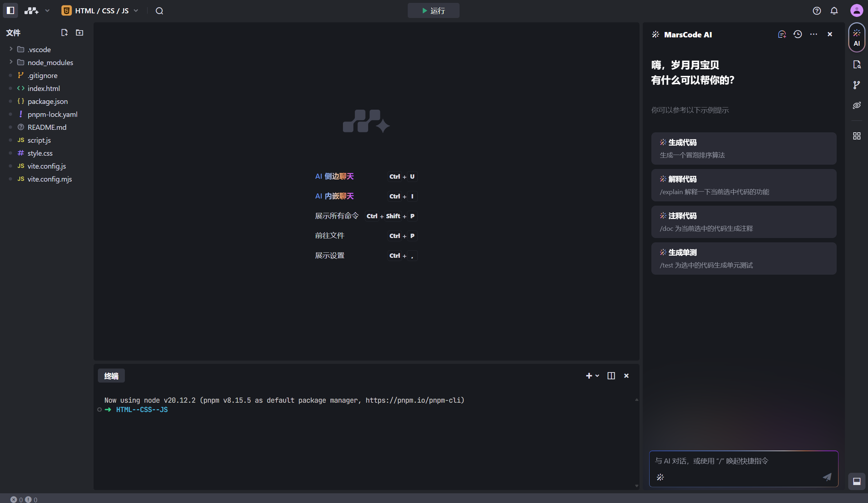Close the terminal panel
The height and width of the screenshot is (503, 868).
(x=626, y=375)
